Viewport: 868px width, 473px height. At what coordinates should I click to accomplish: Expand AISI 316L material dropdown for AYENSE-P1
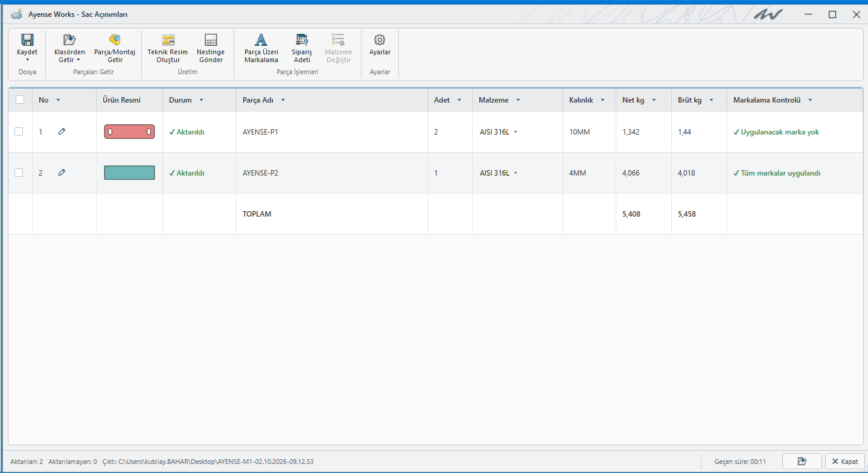click(515, 132)
